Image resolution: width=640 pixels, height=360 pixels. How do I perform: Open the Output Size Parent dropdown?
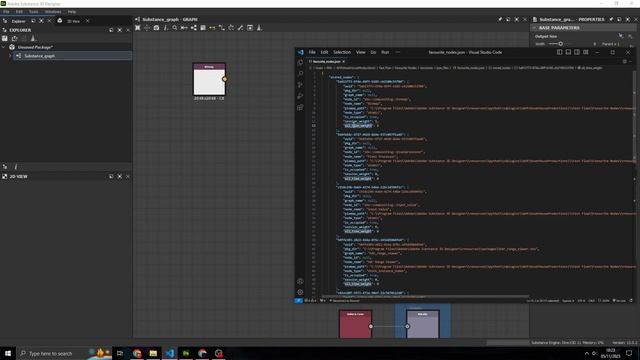(611, 44)
